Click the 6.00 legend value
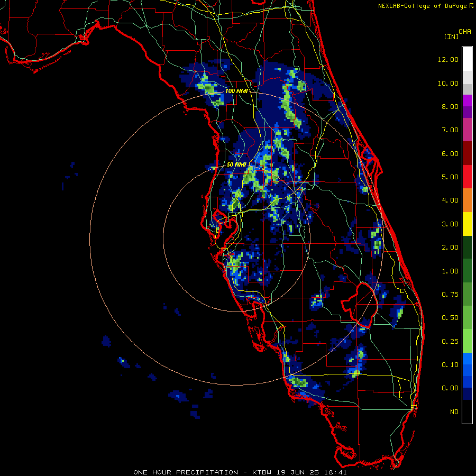 click(450, 153)
